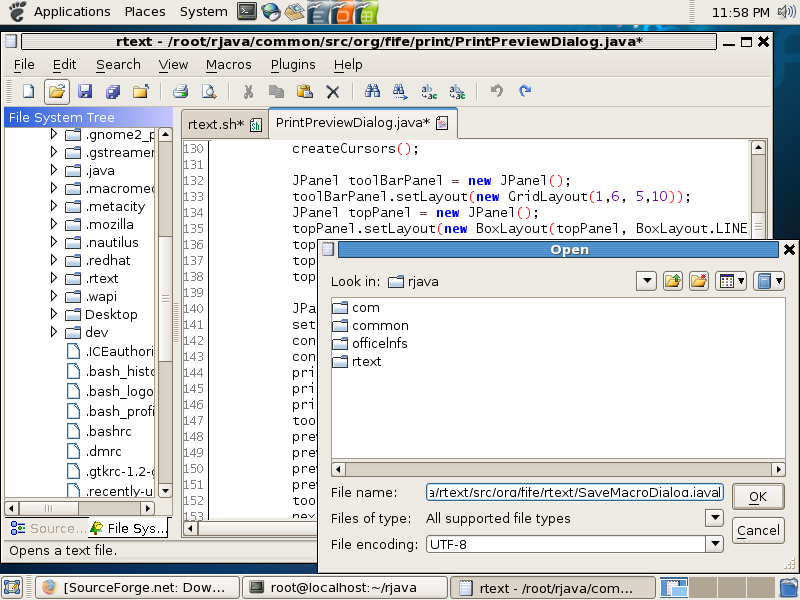Open the Look in dropdown
Viewport: 800px width, 600px height.
point(645,281)
